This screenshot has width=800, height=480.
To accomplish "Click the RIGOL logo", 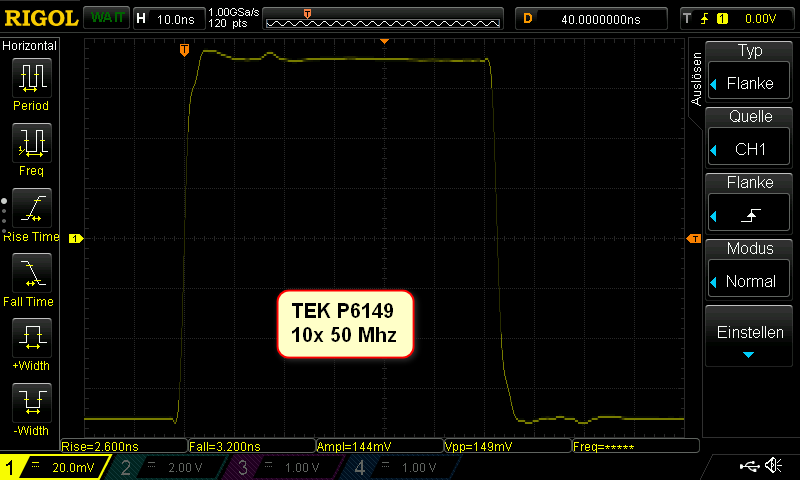I will coord(41,18).
